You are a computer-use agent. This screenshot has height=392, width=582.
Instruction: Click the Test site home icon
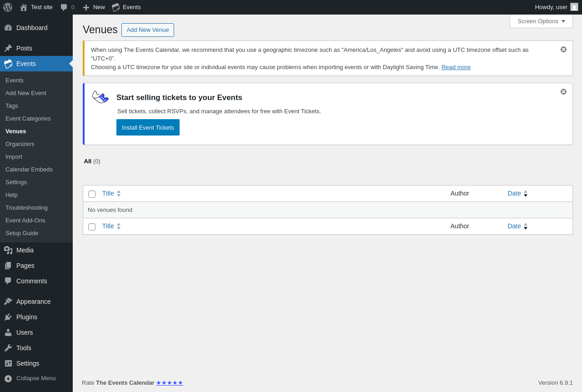click(24, 7)
